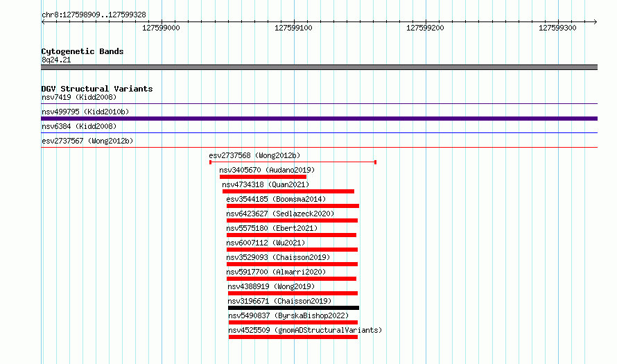Select nsv3196671 (Chaisson2019) label

(280, 301)
